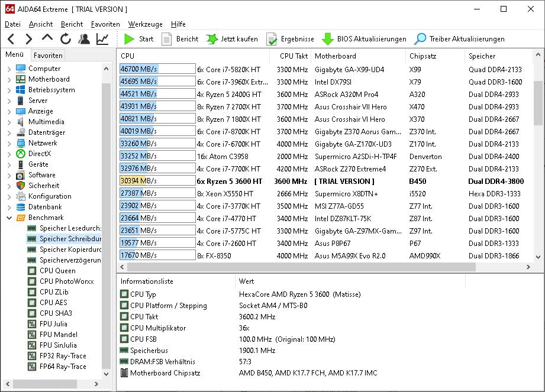Sort by the CPU Takt column header
The width and height of the screenshot is (545, 392).
[x=290, y=56]
